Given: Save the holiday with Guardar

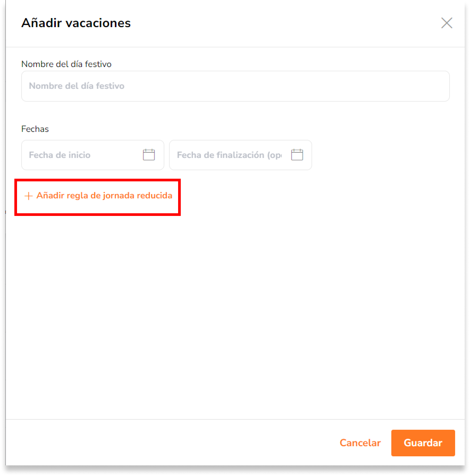Looking at the screenshot, I should tap(423, 443).
